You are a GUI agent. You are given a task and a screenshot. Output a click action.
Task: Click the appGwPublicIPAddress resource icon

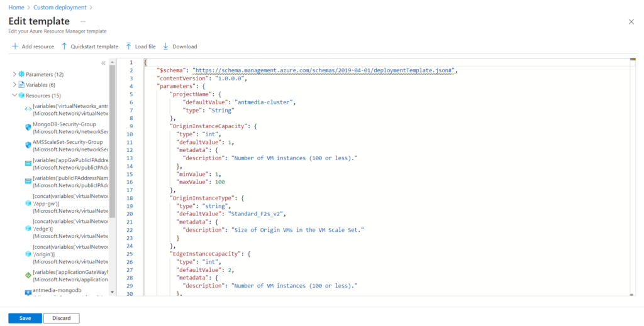click(28, 163)
